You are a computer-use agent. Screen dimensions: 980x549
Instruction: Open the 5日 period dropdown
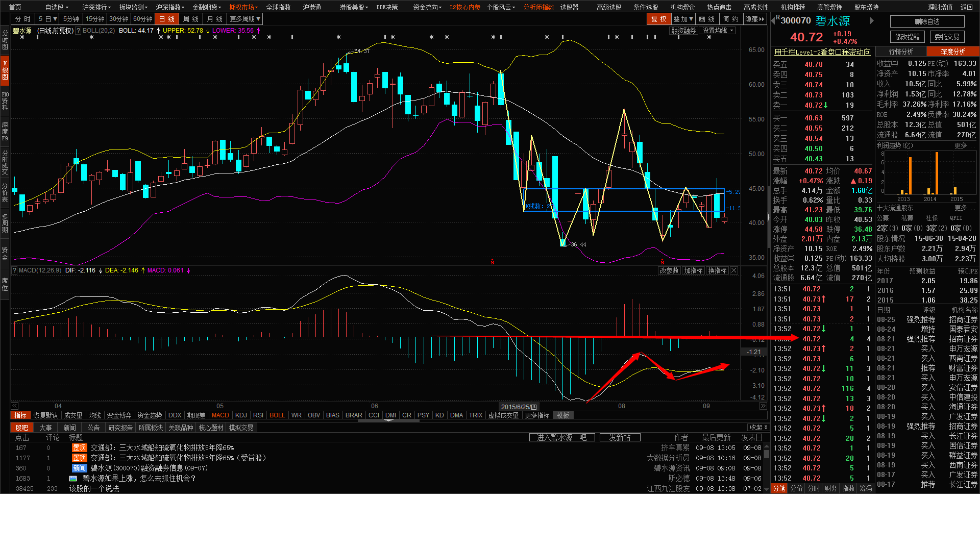(x=47, y=19)
